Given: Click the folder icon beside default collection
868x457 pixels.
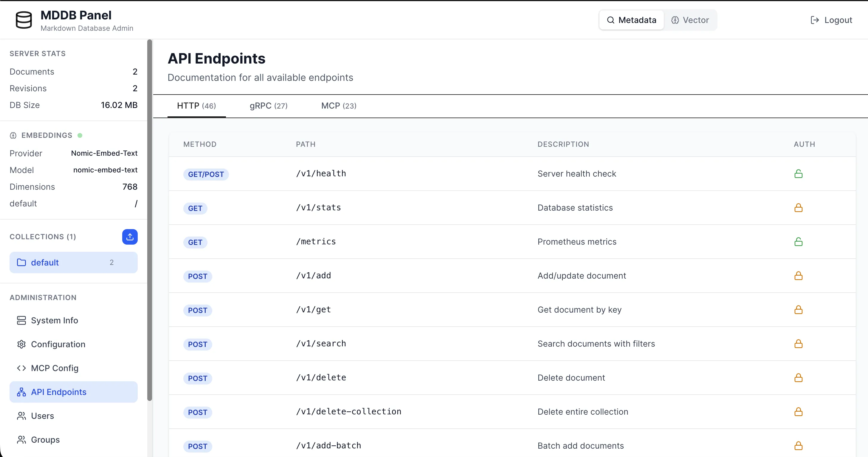Looking at the screenshot, I should point(21,263).
